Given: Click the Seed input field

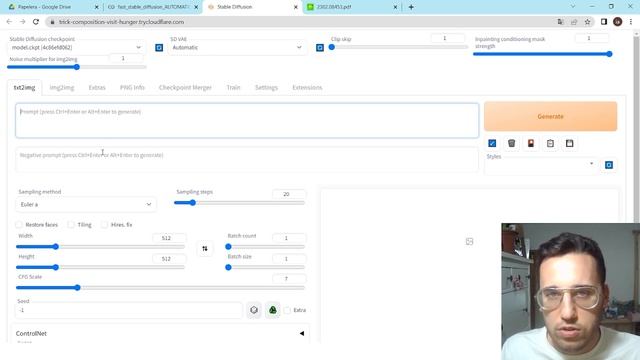Looking at the screenshot, I should click(x=129, y=310).
